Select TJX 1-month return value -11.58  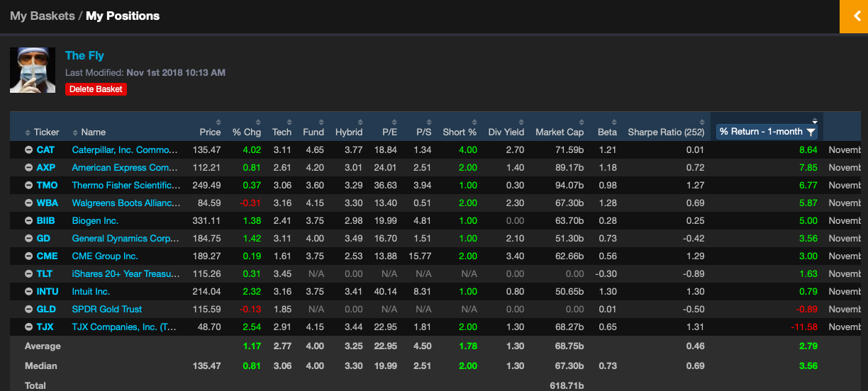point(804,327)
